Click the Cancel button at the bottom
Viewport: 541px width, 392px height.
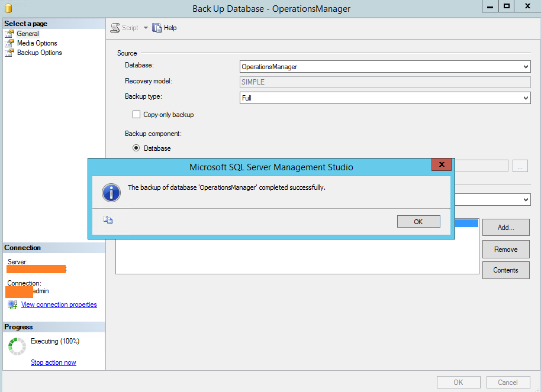click(508, 383)
